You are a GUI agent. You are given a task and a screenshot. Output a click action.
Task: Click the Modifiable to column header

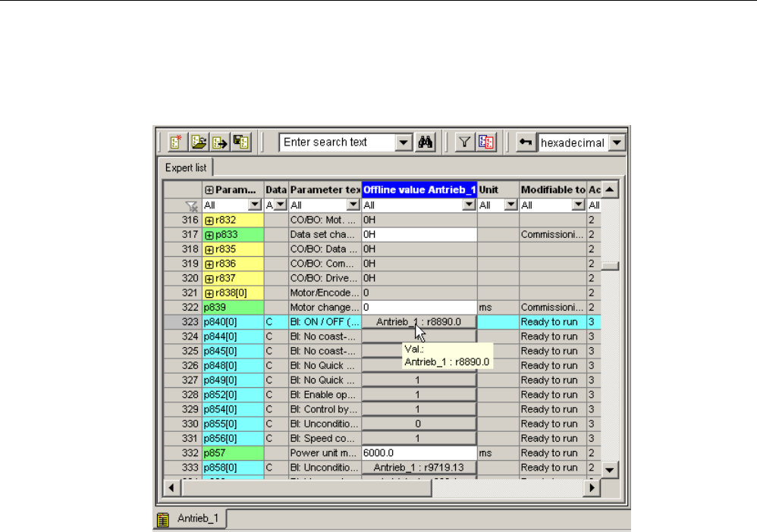click(553, 189)
